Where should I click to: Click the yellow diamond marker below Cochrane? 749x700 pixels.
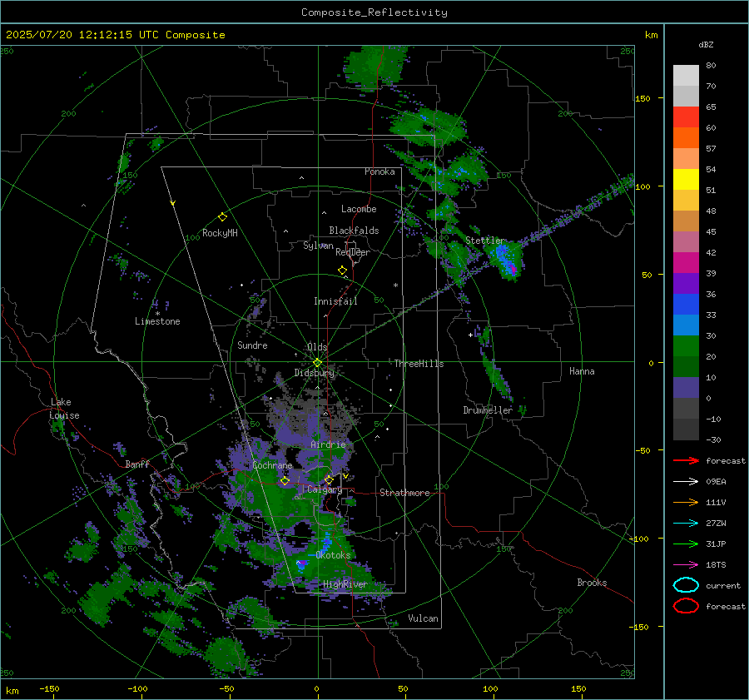[x=285, y=481]
